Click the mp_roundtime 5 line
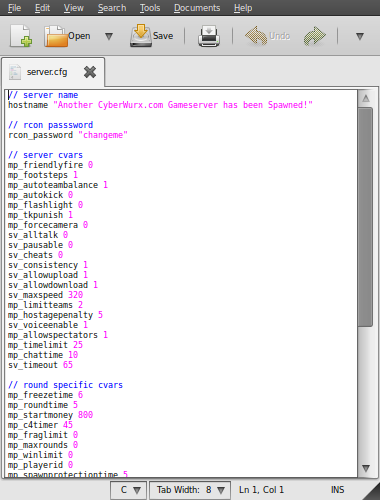This screenshot has height=500, width=380. 43,405
